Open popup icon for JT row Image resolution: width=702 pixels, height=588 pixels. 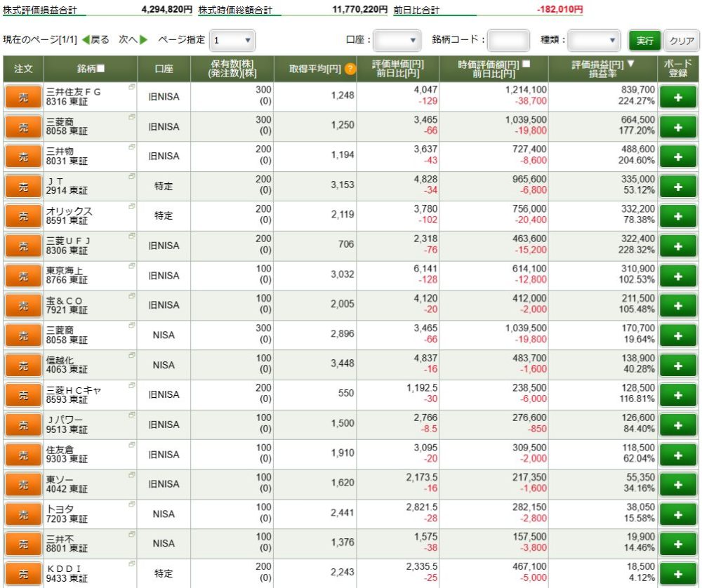(x=131, y=176)
